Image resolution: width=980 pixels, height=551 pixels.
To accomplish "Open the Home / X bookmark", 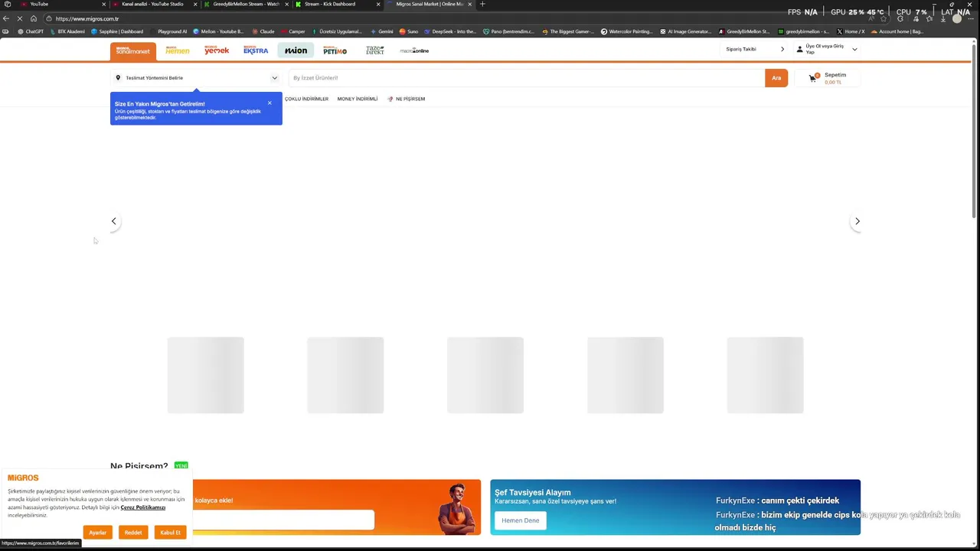I will (851, 31).
